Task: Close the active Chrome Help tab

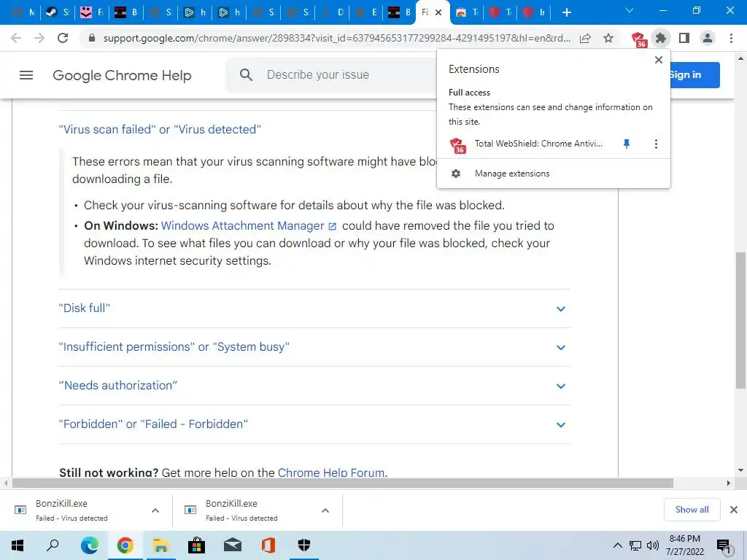Action: pos(438,12)
